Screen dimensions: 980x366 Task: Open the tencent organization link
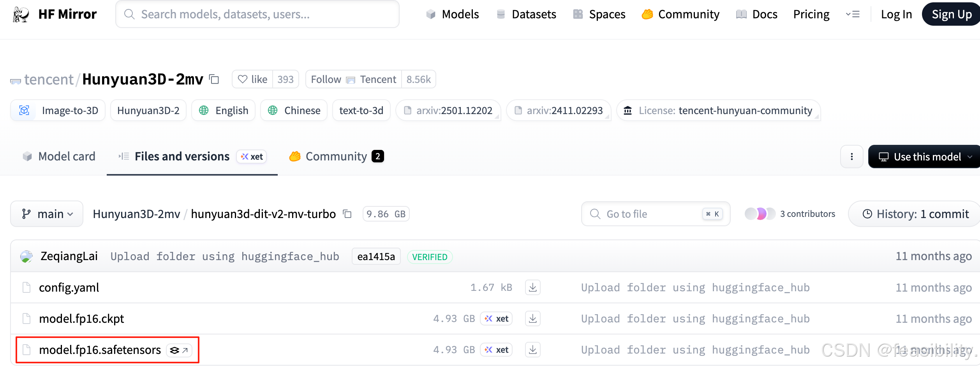[49, 79]
